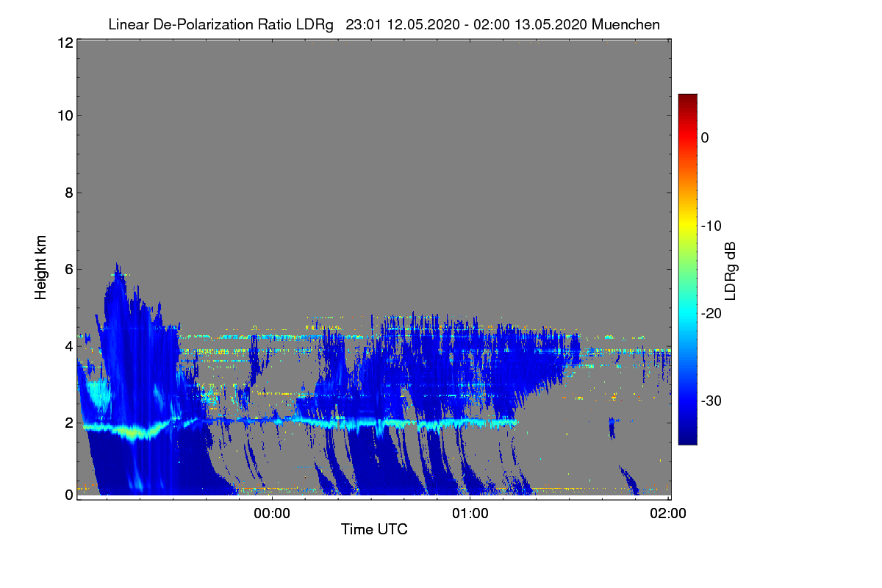Click the '01:00' time tick label
The image size is (882, 588).
[x=470, y=514]
